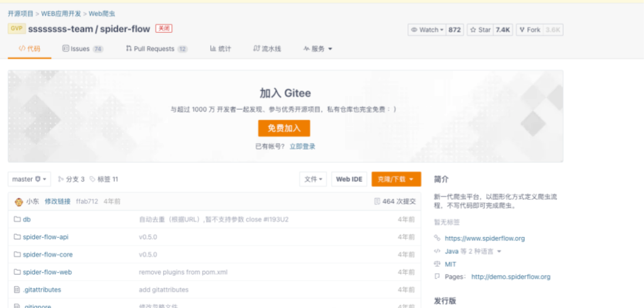The height and width of the screenshot is (308, 644).
Task: Open the WEB应用开发 breadcrumb link
Action: pyautogui.click(x=61, y=14)
